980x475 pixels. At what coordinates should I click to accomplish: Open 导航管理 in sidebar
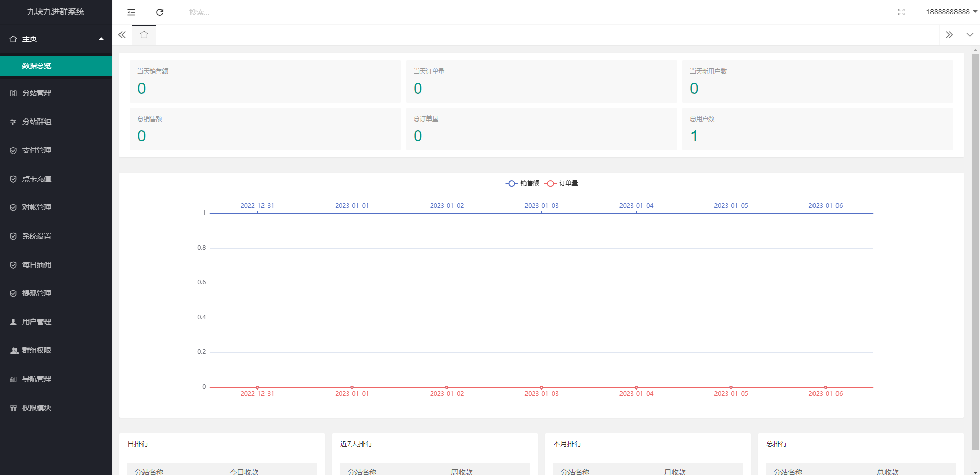click(56, 379)
